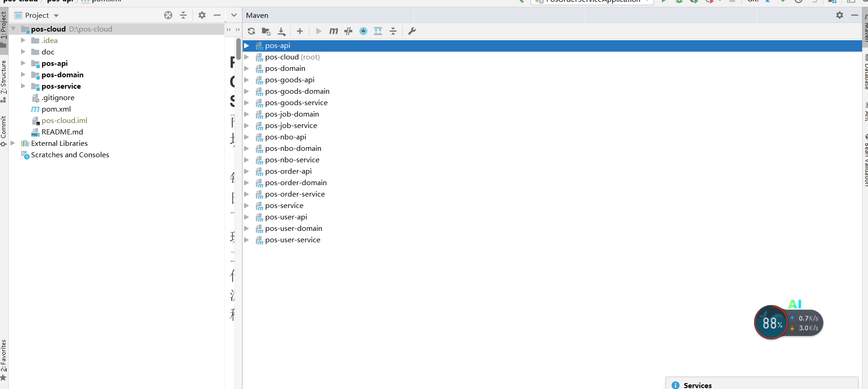Generate sources and update folders icon
Viewport: 868px width, 389px height.
(x=266, y=31)
